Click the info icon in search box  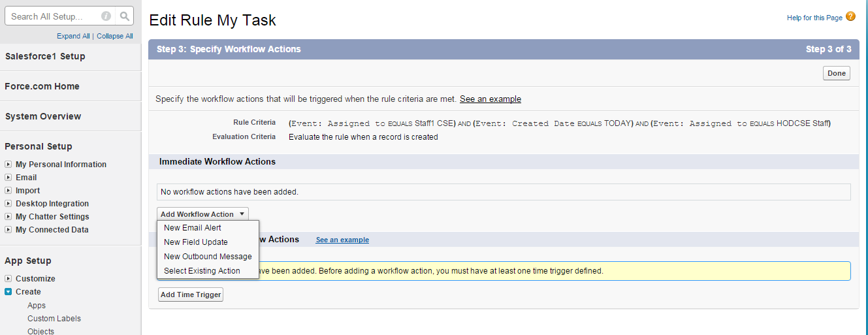[x=106, y=16]
